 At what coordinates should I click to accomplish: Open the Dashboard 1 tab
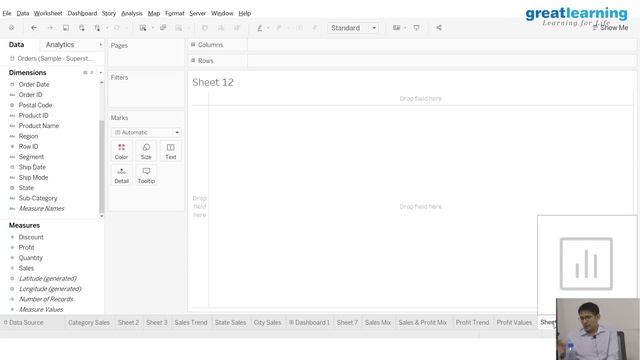pyautogui.click(x=309, y=322)
